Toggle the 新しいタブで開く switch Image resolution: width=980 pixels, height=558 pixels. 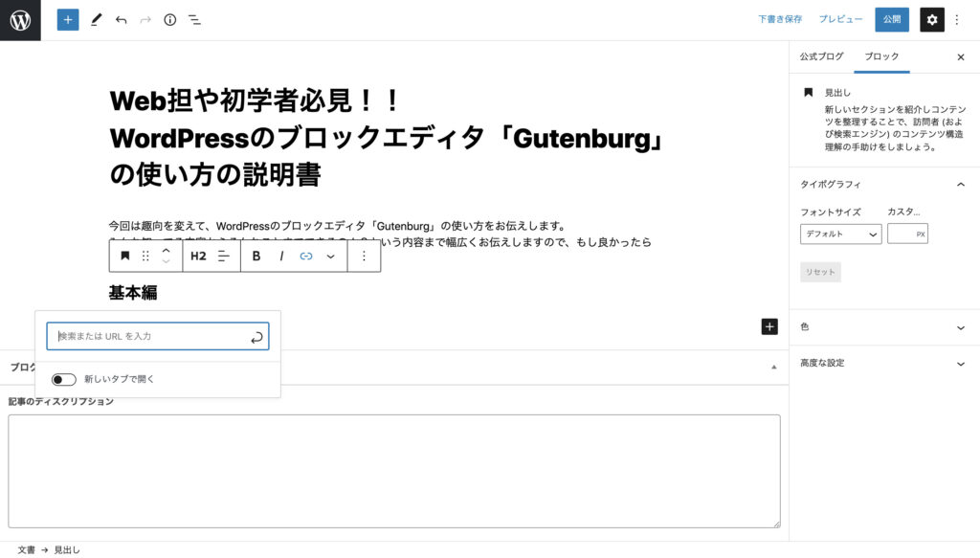coord(64,379)
